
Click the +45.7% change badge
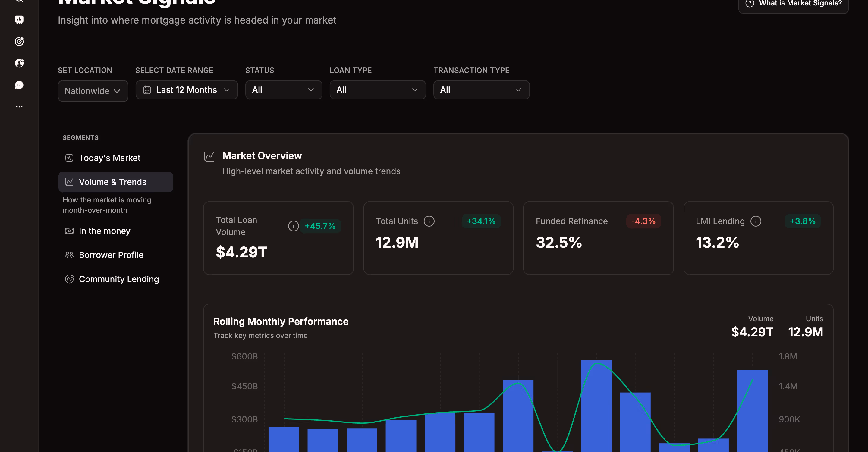point(320,226)
